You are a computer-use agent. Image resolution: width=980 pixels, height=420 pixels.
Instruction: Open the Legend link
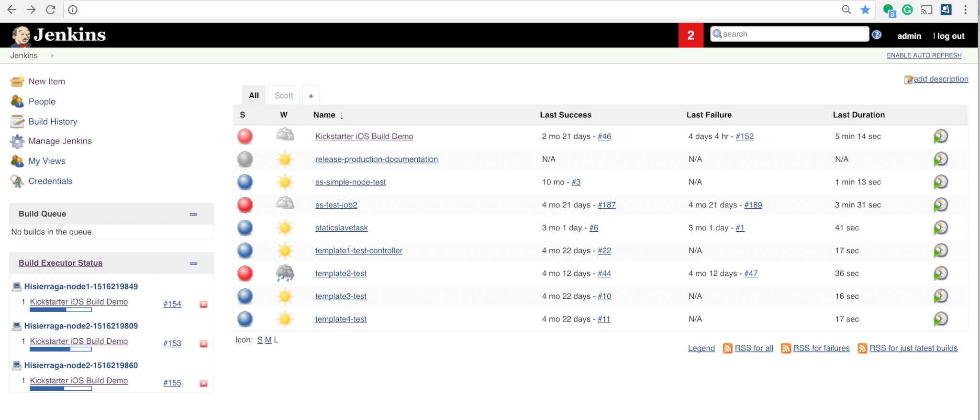coord(702,348)
